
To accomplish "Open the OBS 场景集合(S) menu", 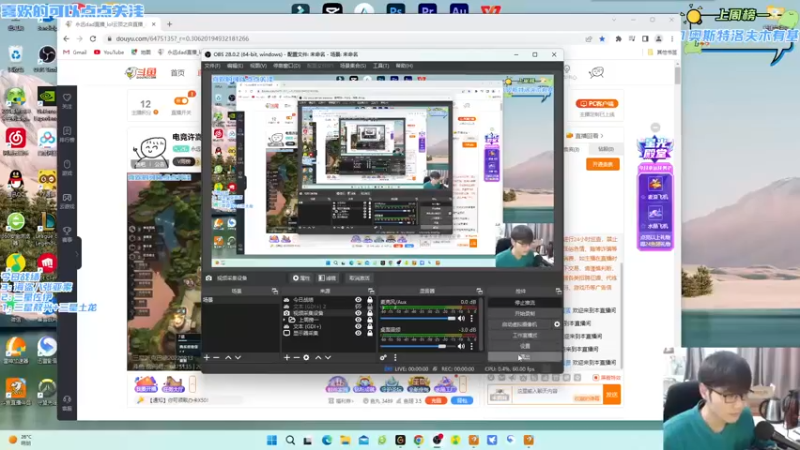I will 353,66.
